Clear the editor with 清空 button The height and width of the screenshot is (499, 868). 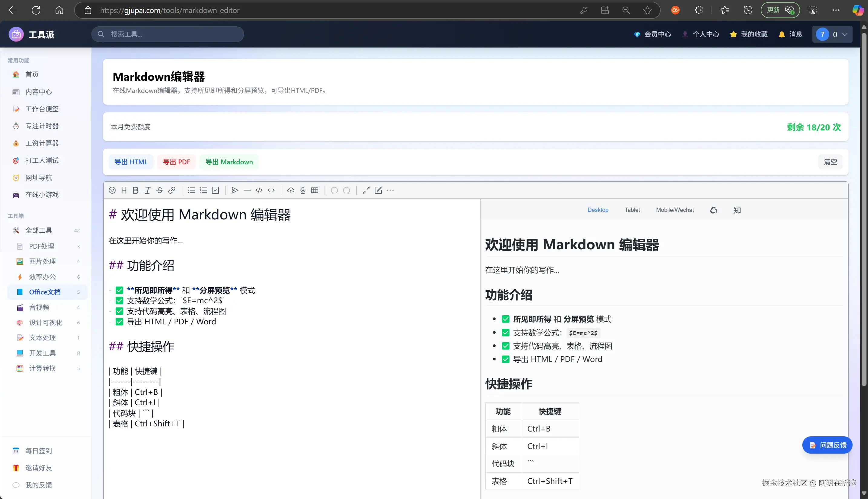(x=830, y=162)
